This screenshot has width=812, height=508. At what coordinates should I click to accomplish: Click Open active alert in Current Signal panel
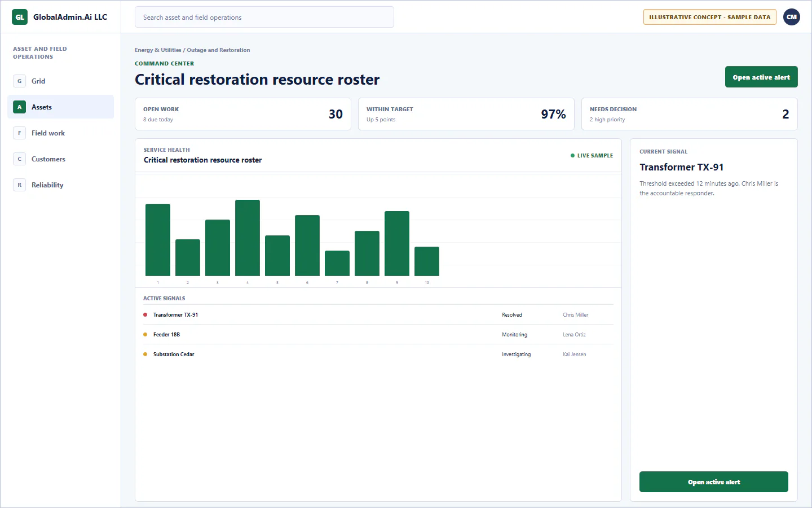point(714,481)
